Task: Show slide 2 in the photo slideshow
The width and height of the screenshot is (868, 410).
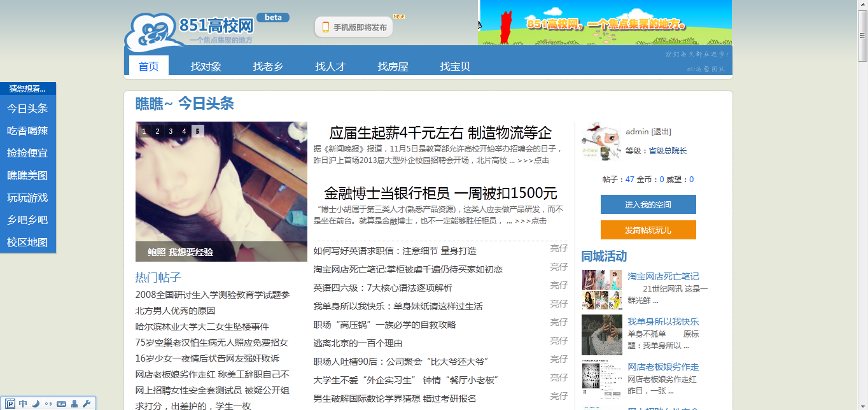Action: click(157, 131)
